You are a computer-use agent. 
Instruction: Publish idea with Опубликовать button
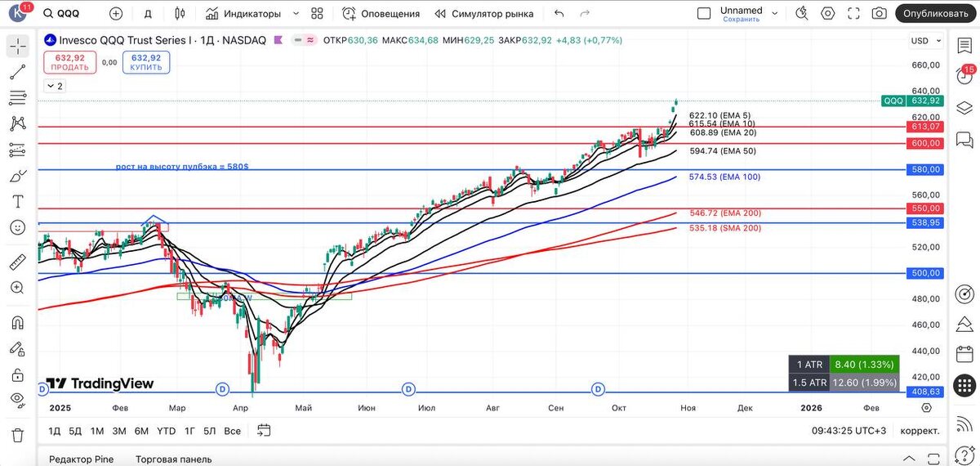coord(937,14)
